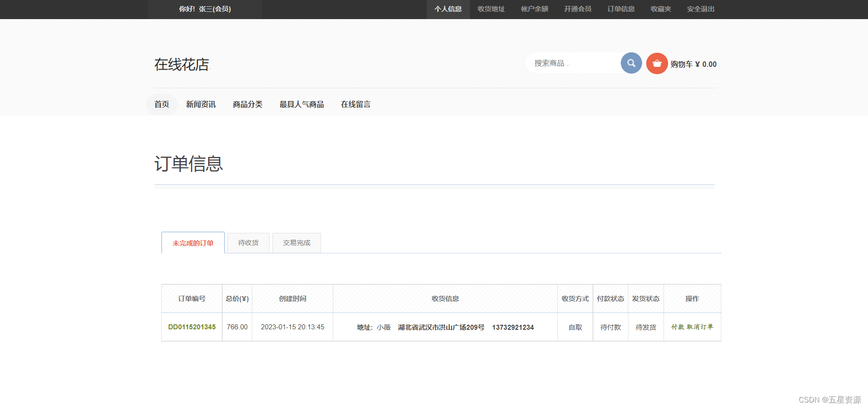Screen dimensions: 868x408
Task: Go to 收货地址 in top bar
Action: click(491, 9)
